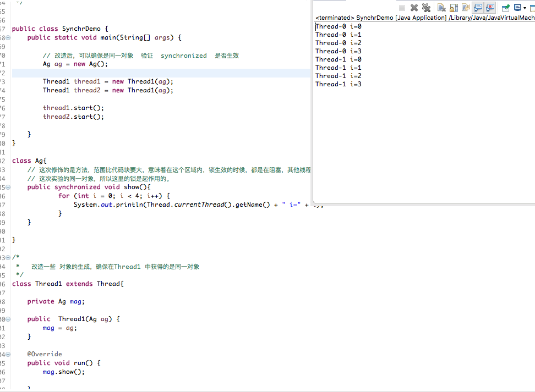Toggle Show Console When Standard Error Changes
Image resolution: width=535 pixels, height=392 pixels.
coord(490,8)
